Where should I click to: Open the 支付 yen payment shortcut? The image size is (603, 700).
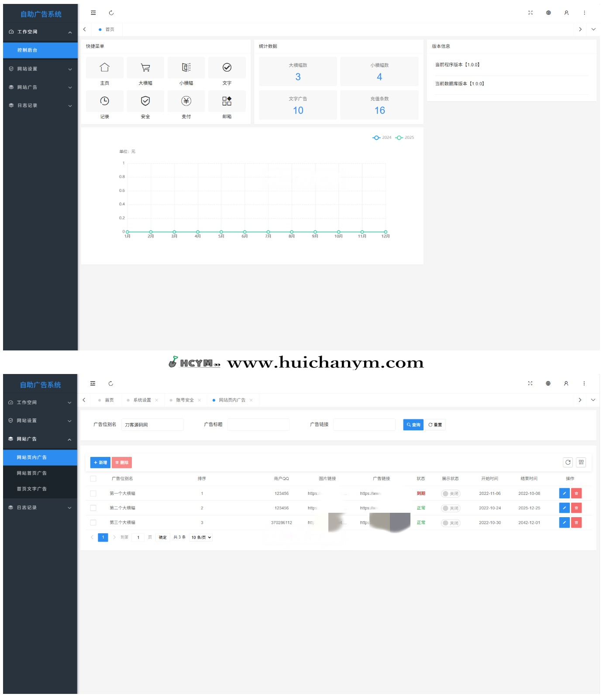[x=186, y=101]
